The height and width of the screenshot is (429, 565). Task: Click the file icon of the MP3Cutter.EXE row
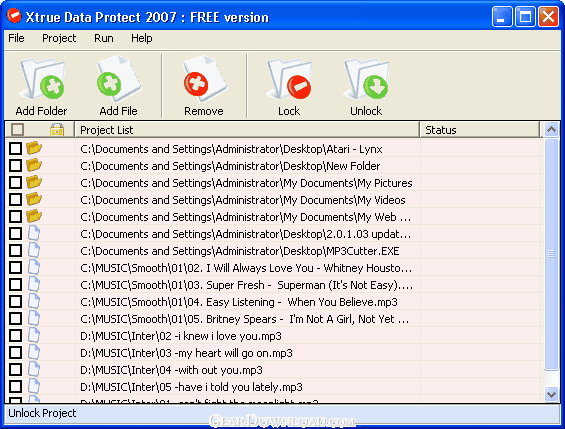(34, 250)
